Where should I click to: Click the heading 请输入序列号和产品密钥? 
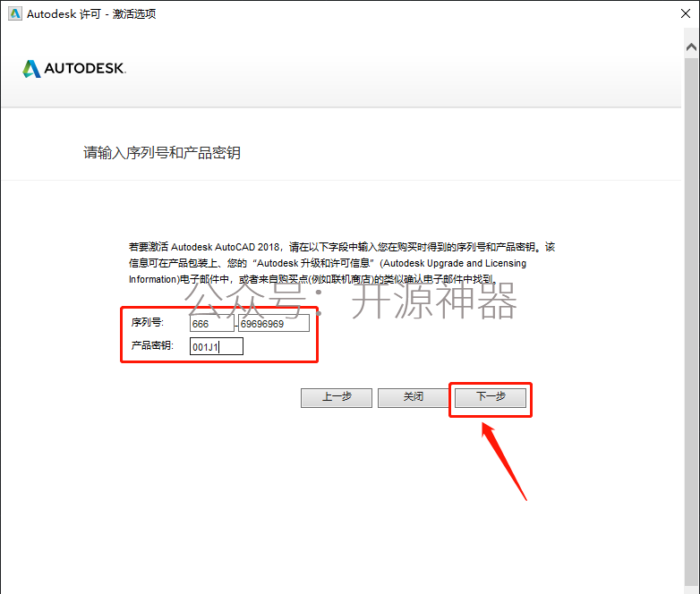162,153
